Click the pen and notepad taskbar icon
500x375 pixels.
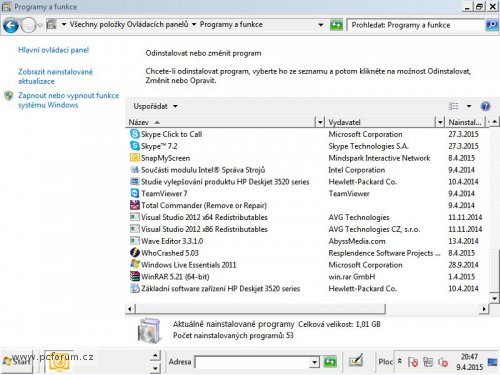tap(356, 361)
